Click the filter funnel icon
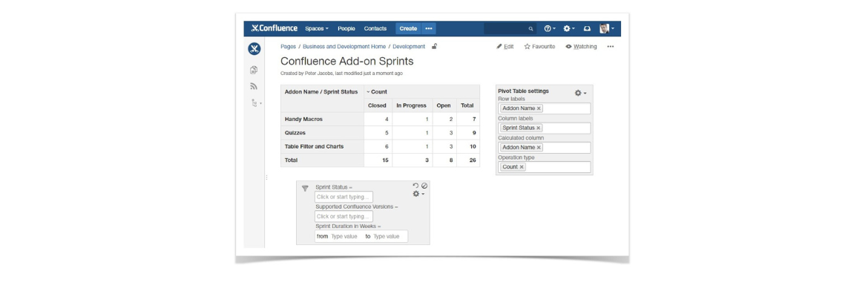868x297 pixels. point(305,189)
